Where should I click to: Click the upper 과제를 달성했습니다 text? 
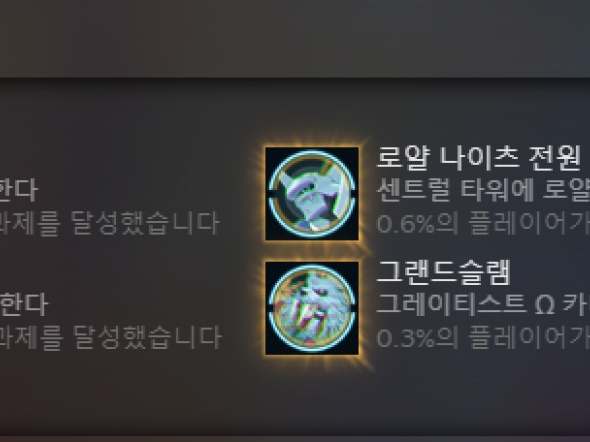[x=109, y=223]
